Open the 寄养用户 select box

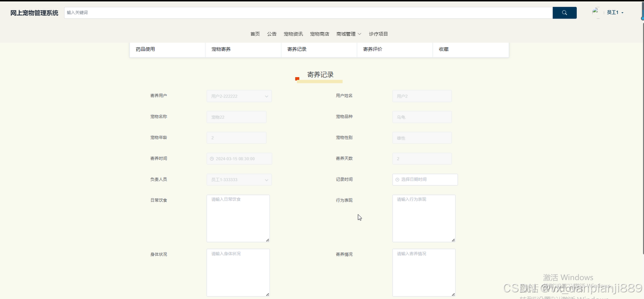(x=239, y=96)
